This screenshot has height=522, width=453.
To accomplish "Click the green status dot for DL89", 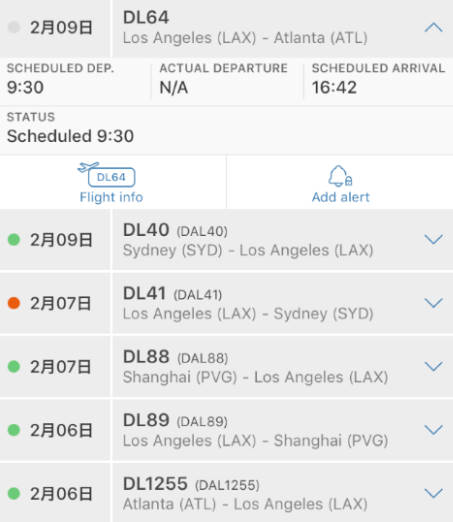I will coord(14,430).
